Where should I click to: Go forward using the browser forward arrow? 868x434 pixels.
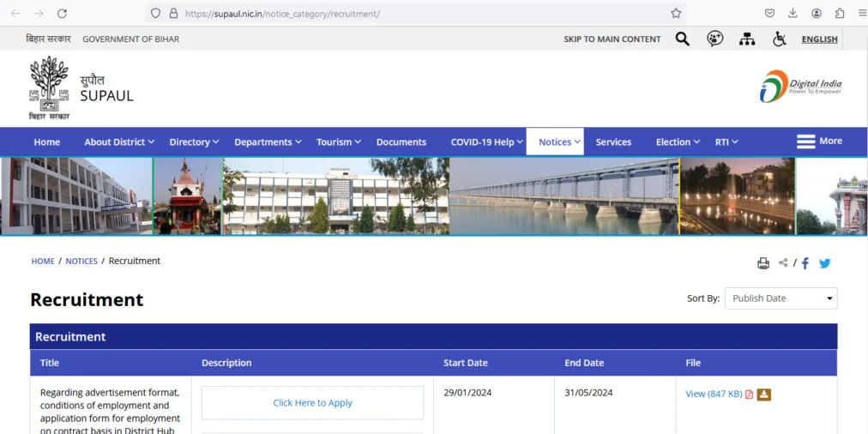(39, 13)
